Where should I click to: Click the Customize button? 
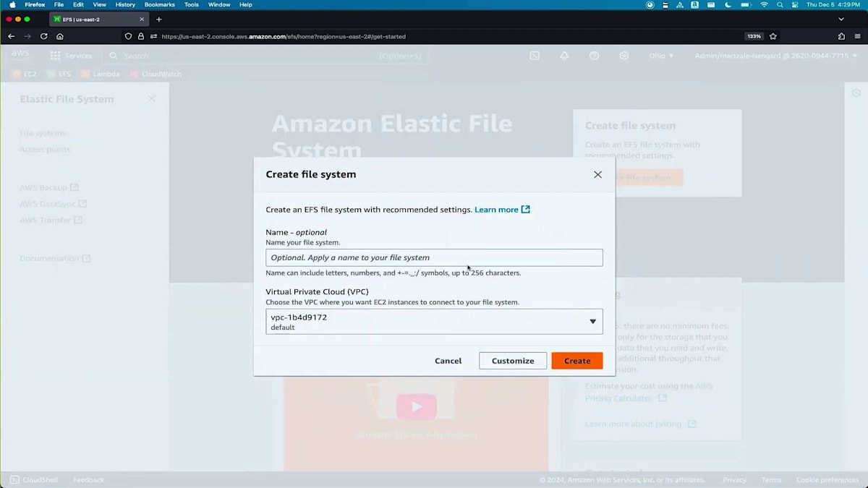[513, 361]
